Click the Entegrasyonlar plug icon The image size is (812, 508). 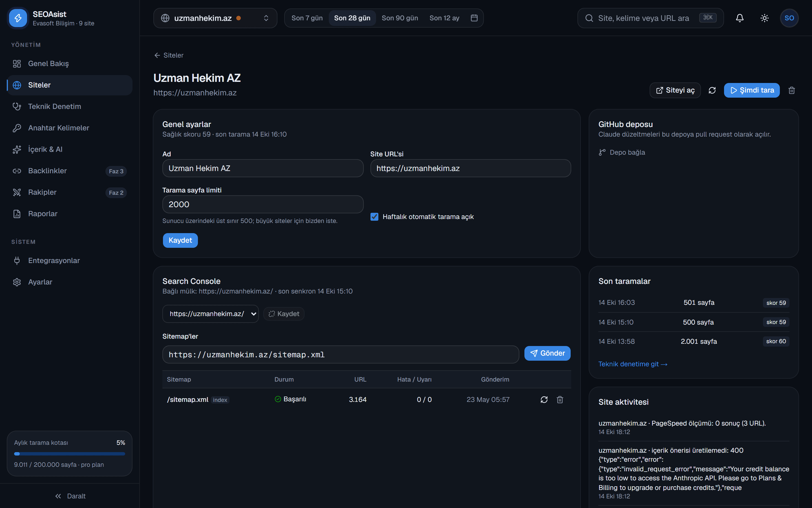coord(17,260)
